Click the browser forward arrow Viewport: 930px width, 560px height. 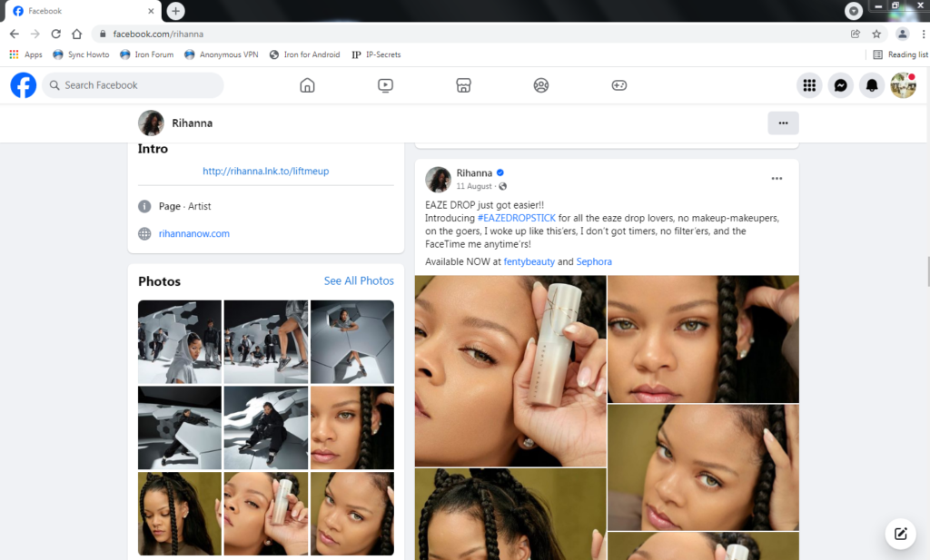35,34
